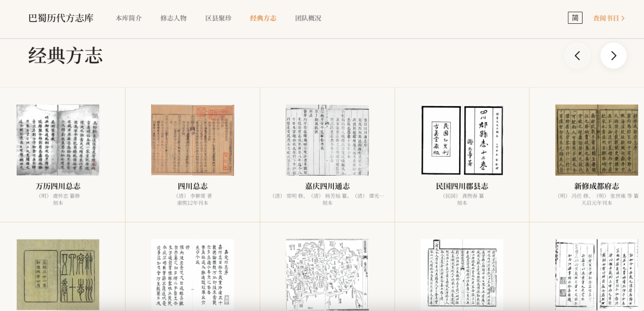Click the authors line （明）冯任 修

(597, 196)
